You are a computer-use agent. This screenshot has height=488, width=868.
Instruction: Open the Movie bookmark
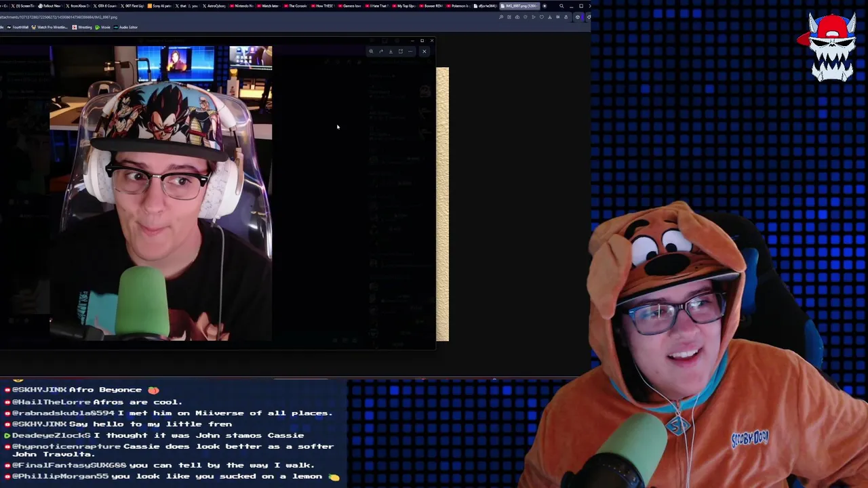coord(102,27)
